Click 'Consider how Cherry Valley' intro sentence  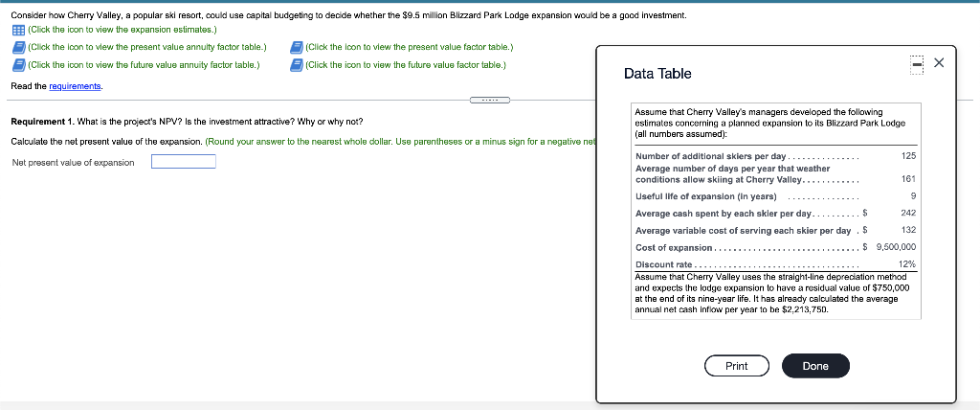[x=349, y=15]
